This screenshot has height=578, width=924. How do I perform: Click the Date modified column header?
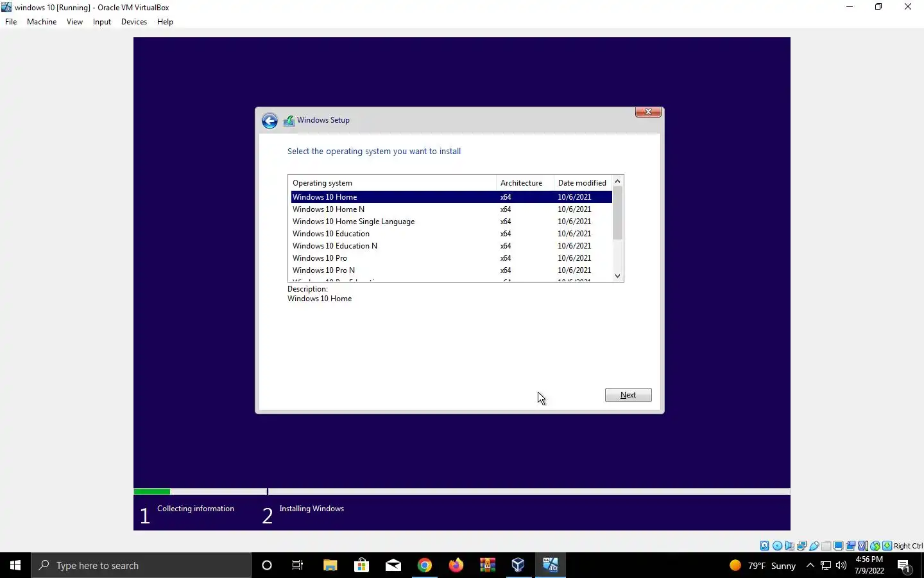pyautogui.click(x=583, y=183)
